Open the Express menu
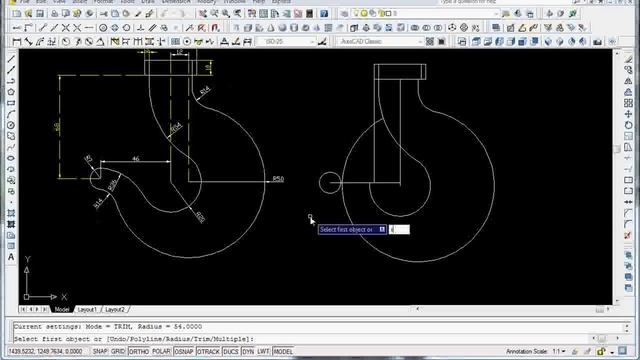The width and height of the screenshot is (640, 360). [281, 2]
